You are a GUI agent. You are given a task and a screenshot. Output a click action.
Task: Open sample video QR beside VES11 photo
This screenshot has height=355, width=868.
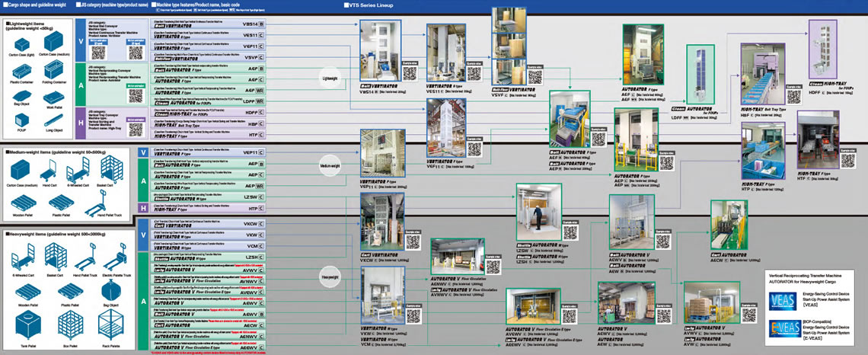[474, 73]
